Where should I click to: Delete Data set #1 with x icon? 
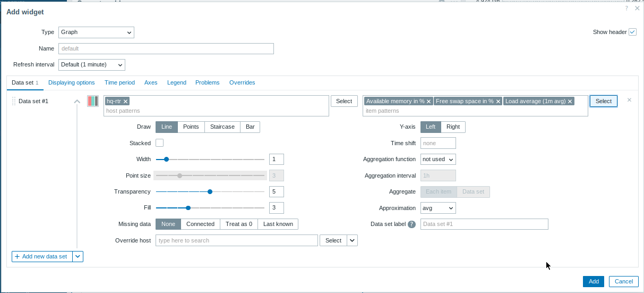pos(629,100)
